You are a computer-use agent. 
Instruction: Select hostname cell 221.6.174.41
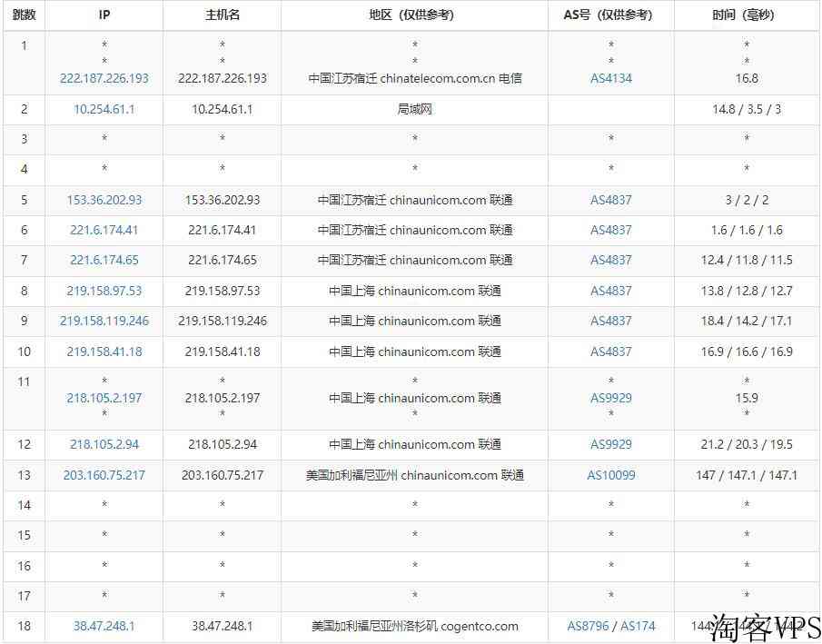(223, 230)
